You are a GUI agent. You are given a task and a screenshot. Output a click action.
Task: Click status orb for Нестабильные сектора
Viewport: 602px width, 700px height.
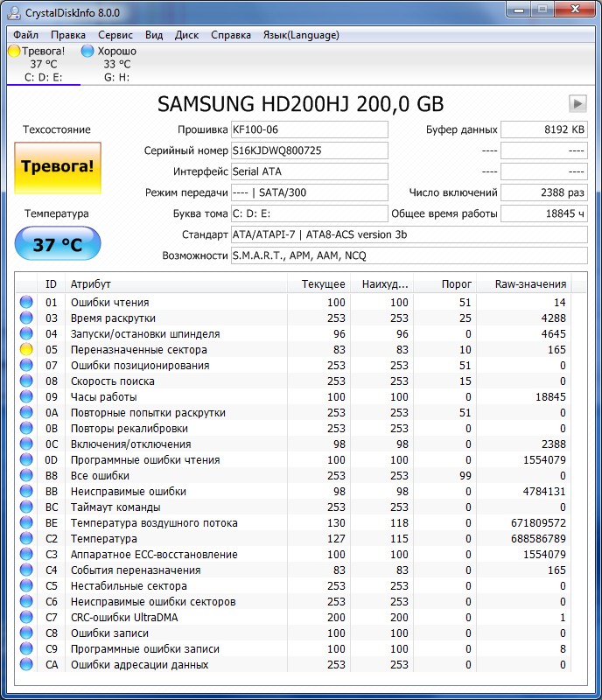[x=26, y=585]
